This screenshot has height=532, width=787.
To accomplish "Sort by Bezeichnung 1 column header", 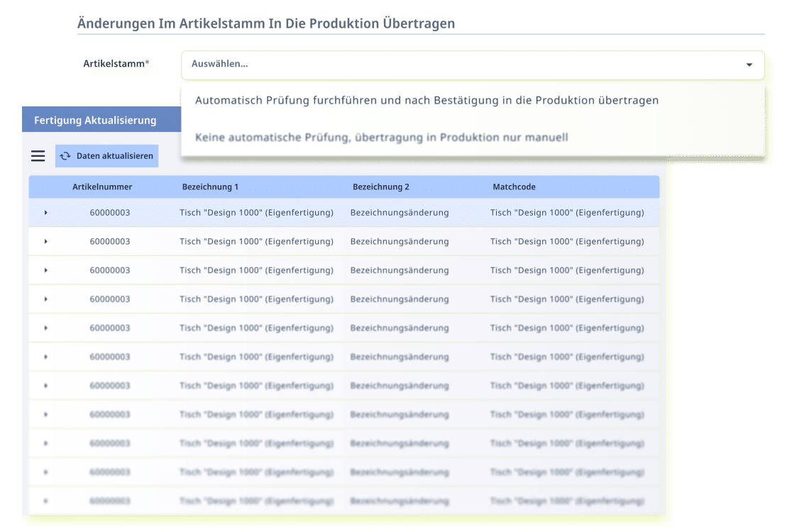I will (210, 187).
